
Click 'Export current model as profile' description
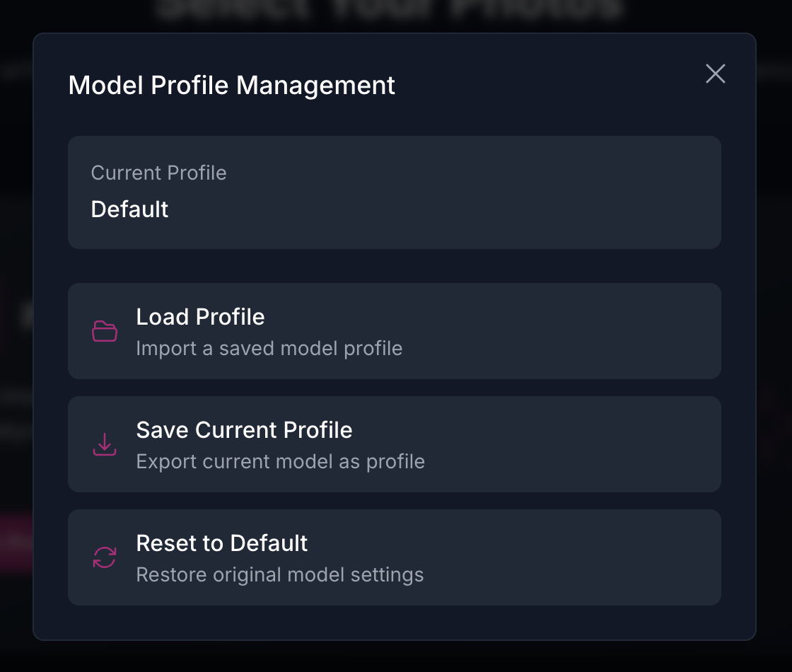click(x=280, y=461)
